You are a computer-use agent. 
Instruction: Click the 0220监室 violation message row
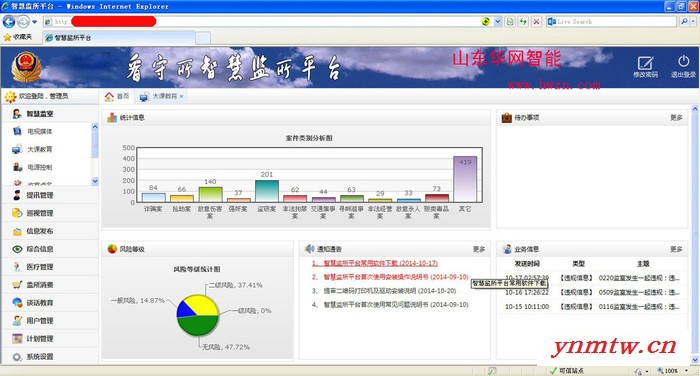[x=592, y=278]
